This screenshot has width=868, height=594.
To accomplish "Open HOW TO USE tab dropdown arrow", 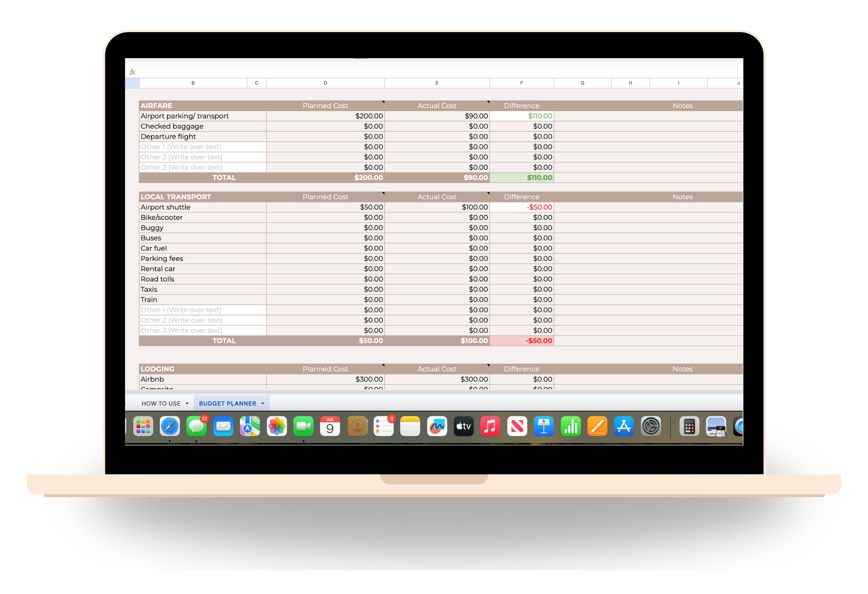I will tap(187, 403).
